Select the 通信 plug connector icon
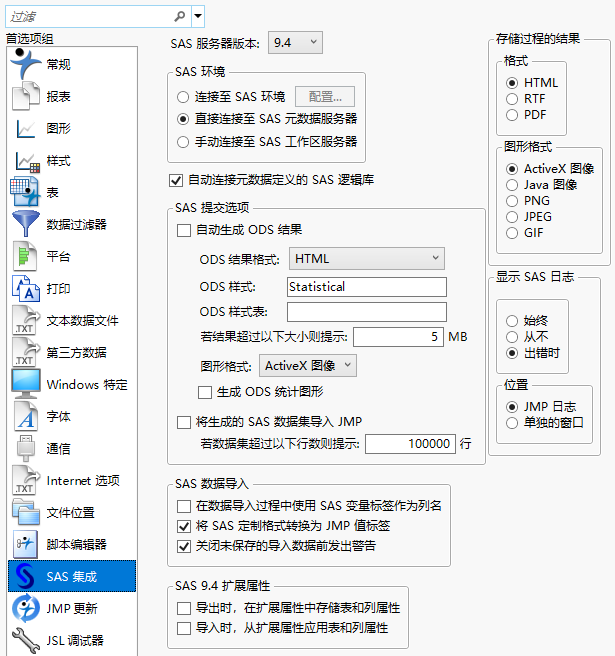Viewport: 615px width, 656px height. (26, 448)
